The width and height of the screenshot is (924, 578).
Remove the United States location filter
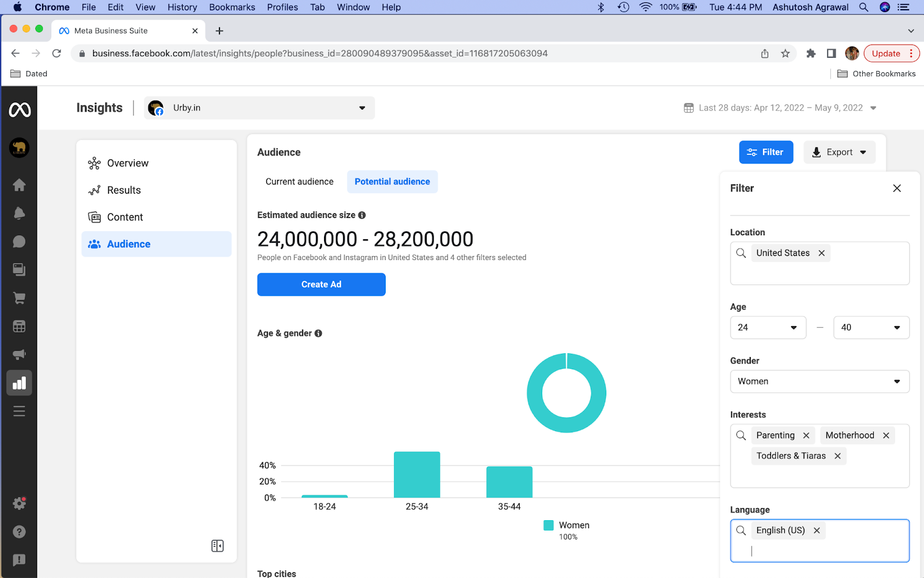[821, 253]
